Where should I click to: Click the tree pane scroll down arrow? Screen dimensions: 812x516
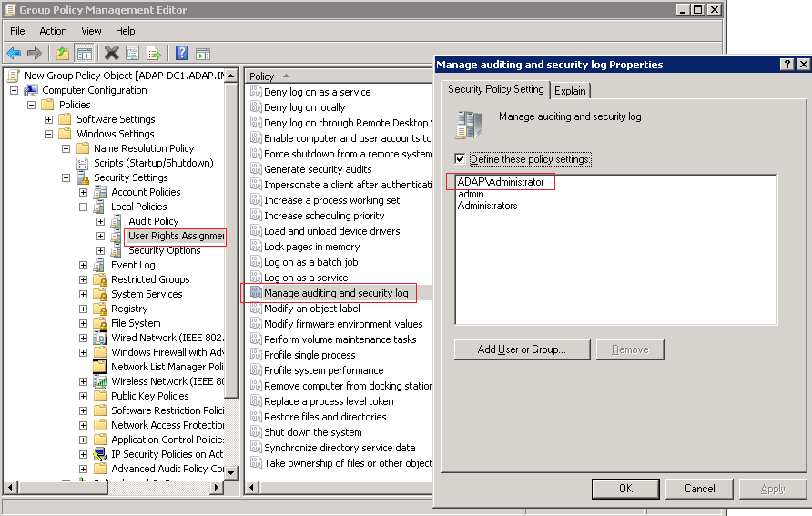[231, 472]
